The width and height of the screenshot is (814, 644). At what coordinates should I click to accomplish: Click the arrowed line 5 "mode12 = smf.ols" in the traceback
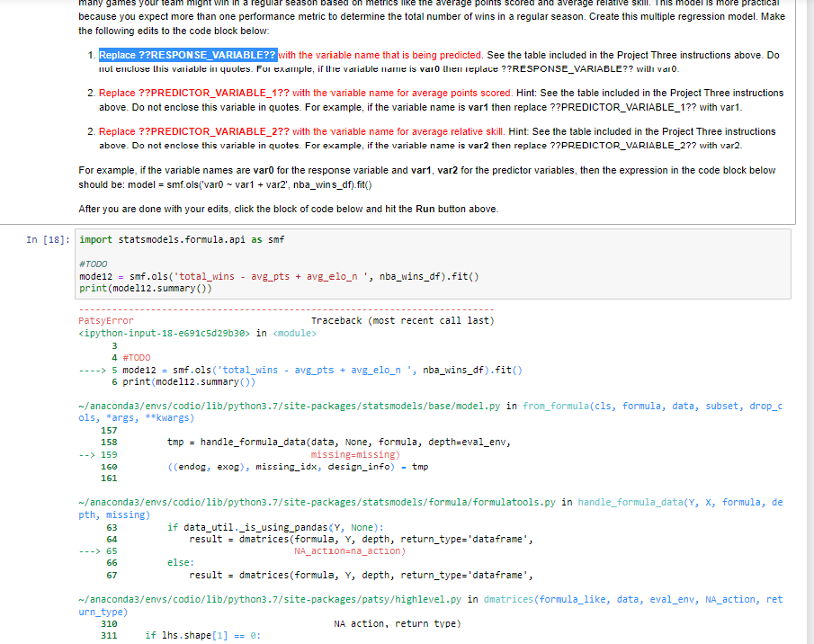click(300, 370)
